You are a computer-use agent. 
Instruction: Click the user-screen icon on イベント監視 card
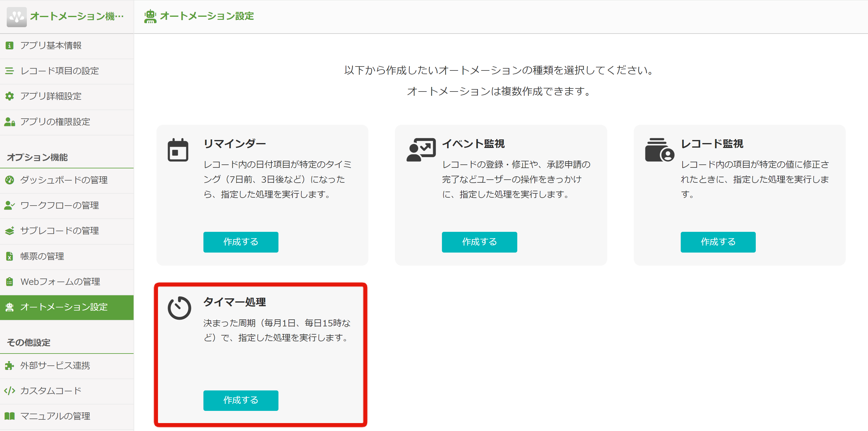421,150
